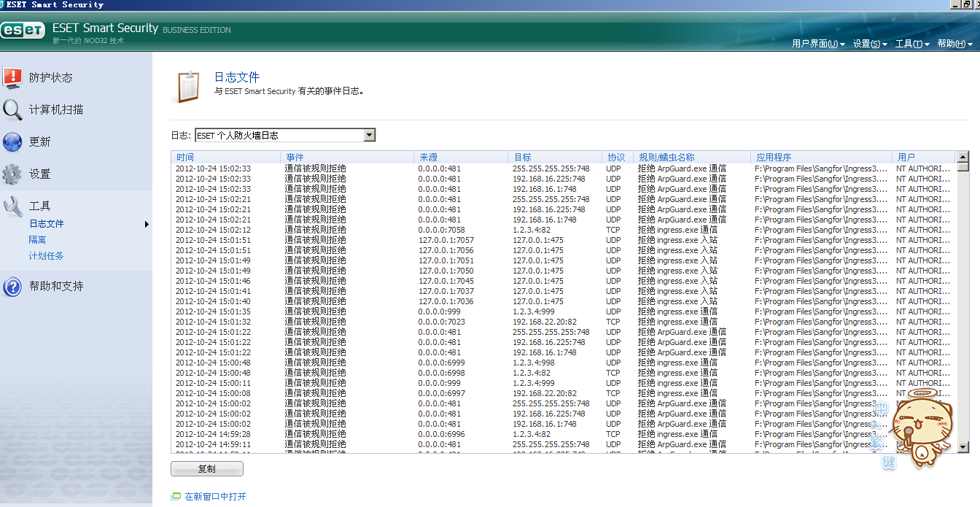Select the log row with source 127.0.0.1:7050
This screenshot has width=980, height=507.
coord(563,271)
